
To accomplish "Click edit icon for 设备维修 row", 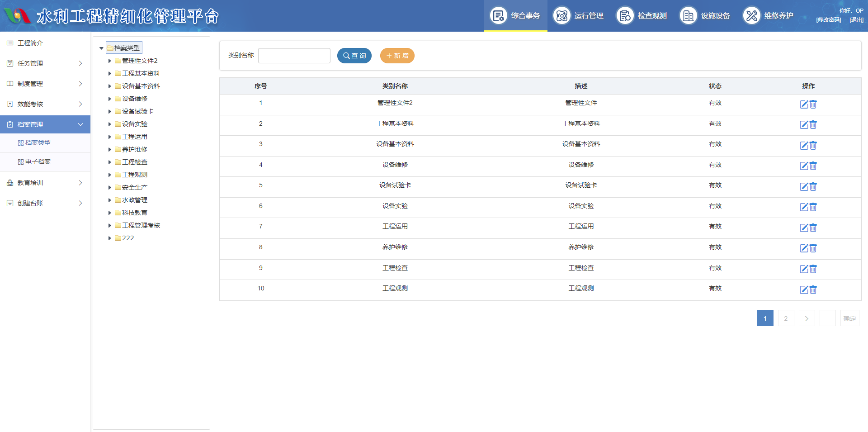I will click(804, 166).
